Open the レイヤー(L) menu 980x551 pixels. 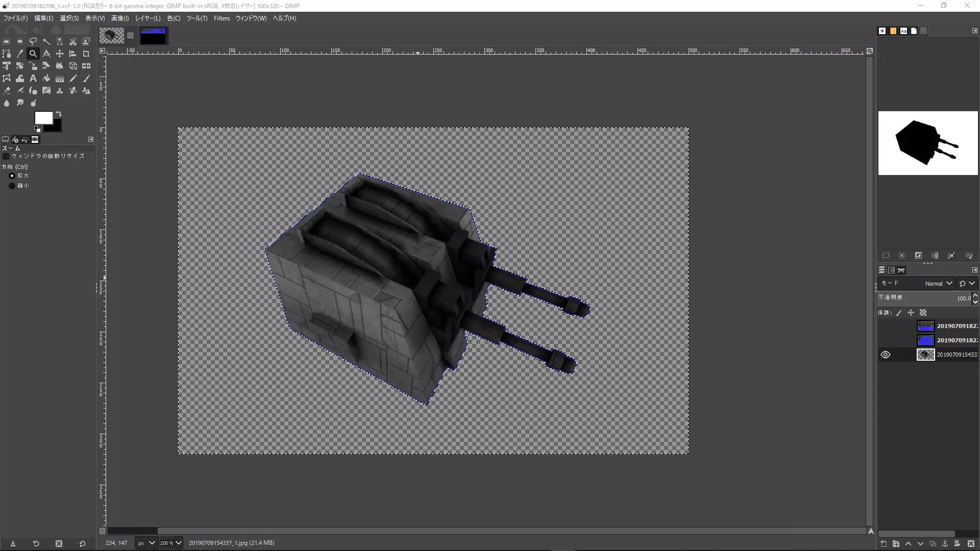click(148, 18)
